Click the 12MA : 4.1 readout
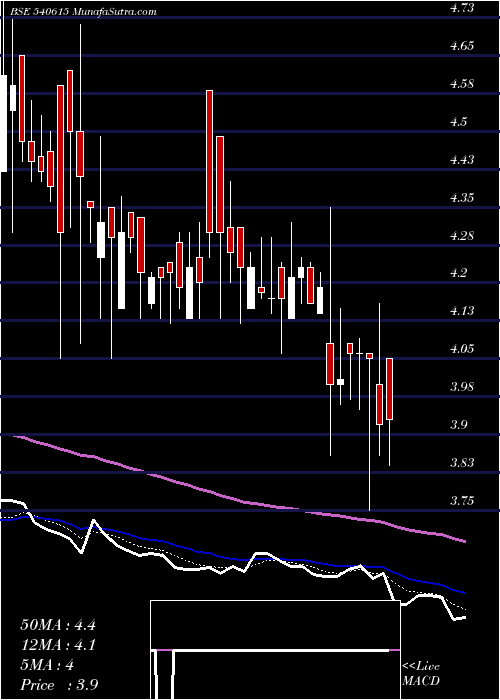 (58, 645)
